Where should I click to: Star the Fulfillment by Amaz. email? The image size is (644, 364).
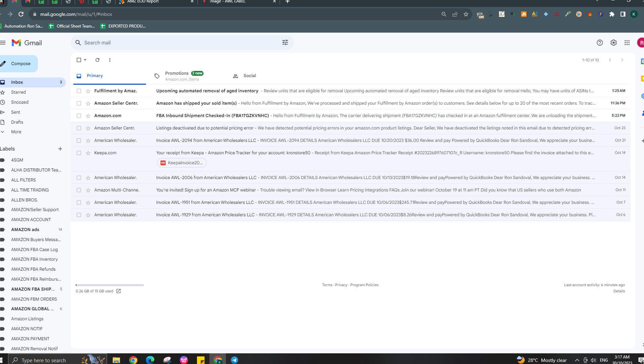(88, 91)
